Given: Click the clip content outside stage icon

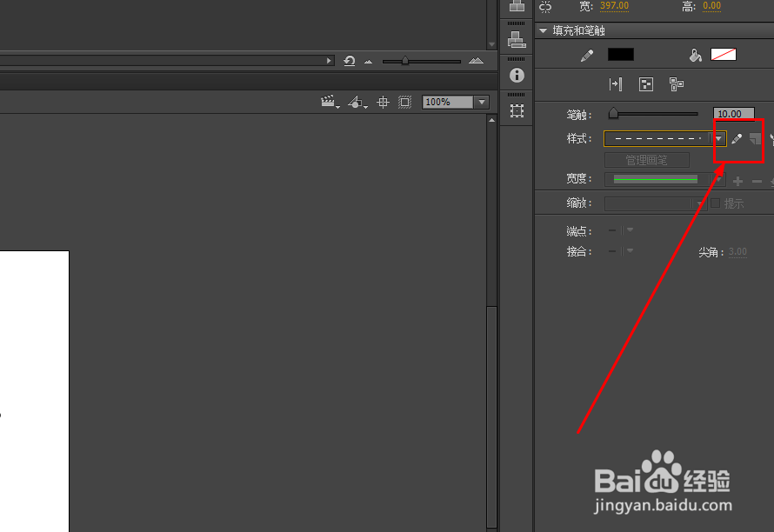Looking at the screenshot, I should [404, 103].
